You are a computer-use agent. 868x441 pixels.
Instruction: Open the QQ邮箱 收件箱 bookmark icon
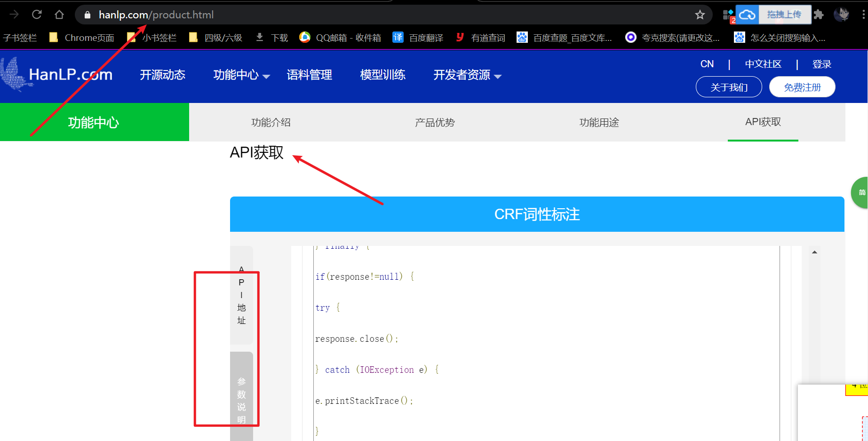(x=305, y=37)
